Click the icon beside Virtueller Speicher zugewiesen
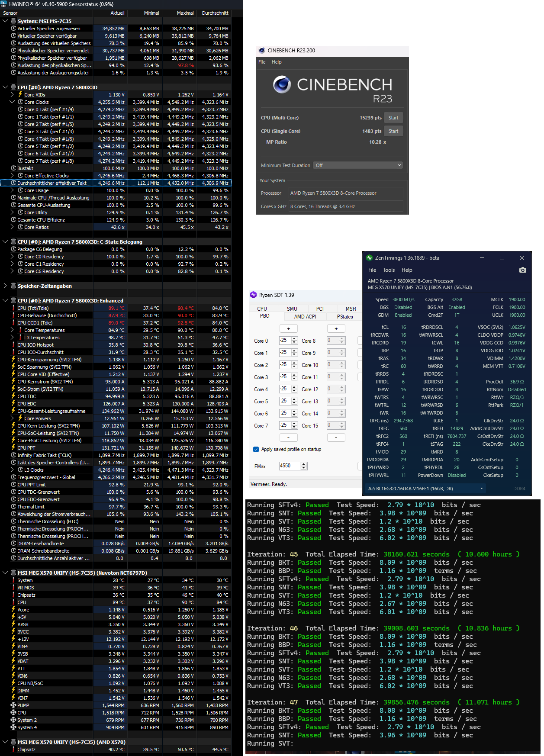Screen dimensions: 544x756 click(13, 29)
